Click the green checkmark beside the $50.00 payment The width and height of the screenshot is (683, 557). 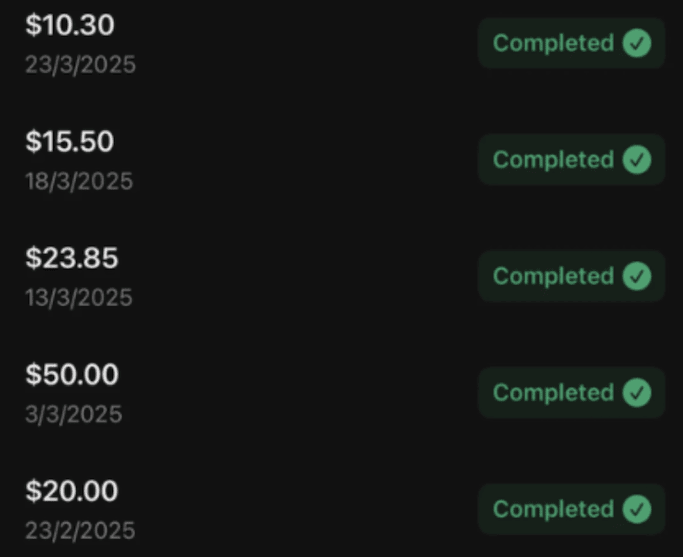tap(637, 393)
